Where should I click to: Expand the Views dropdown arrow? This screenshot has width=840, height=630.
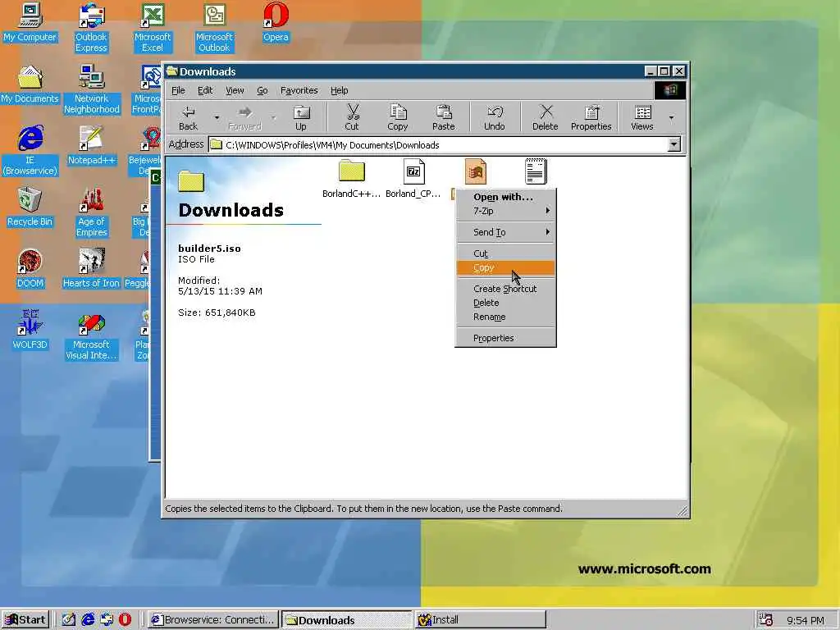pos(671,117)
